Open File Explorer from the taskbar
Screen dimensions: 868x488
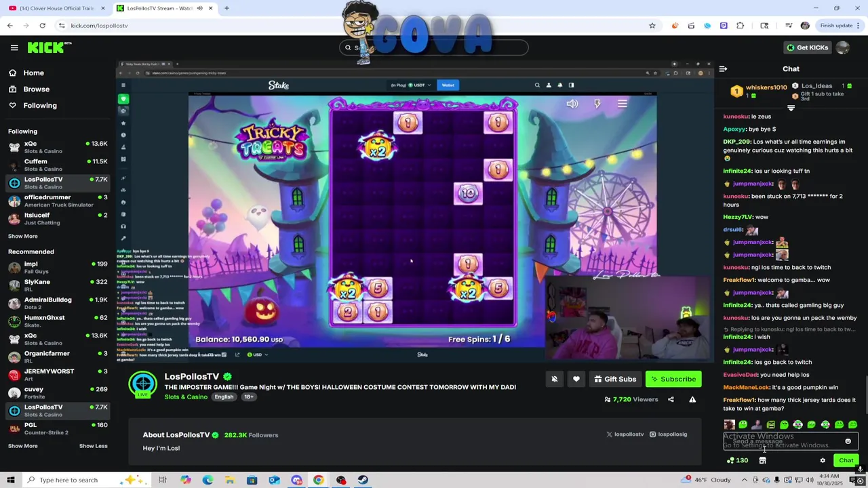coord(230,480)
